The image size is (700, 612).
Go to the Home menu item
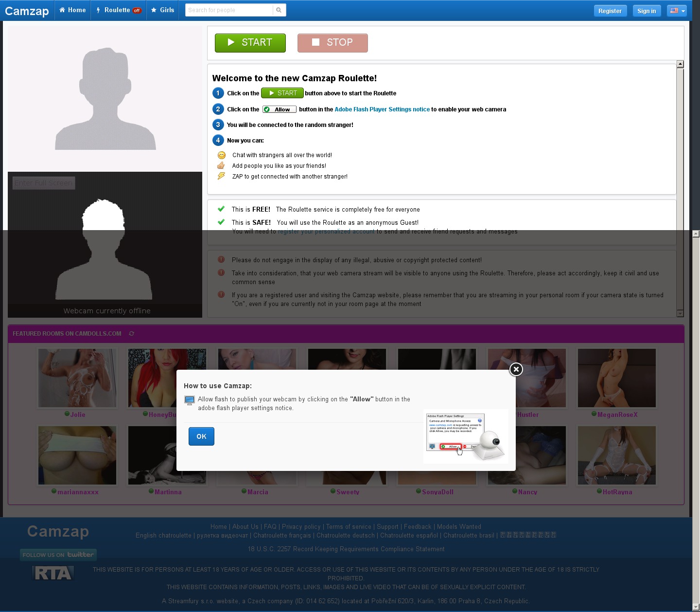coord(72,10)
